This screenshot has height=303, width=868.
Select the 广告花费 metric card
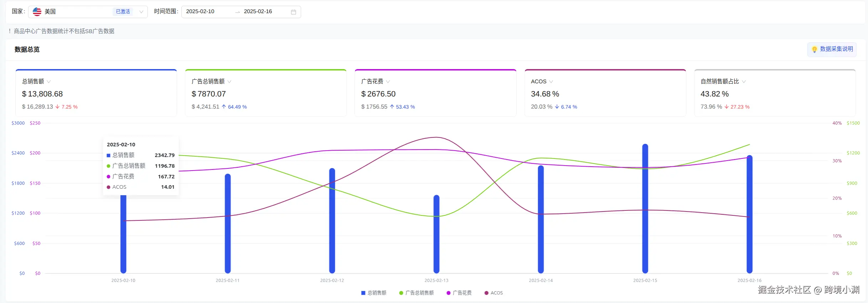435,93
